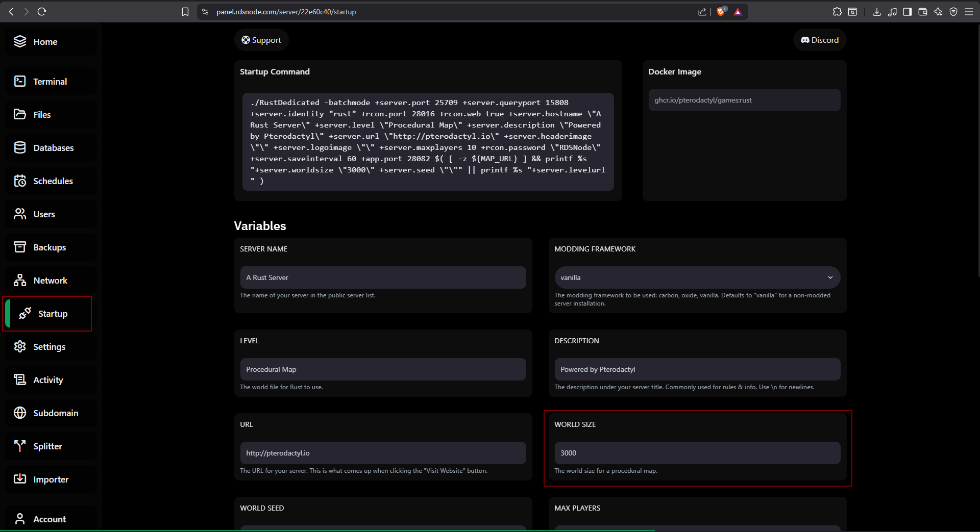
Task: Open the Terminal page
Action: pyautogui.click(x=50, y=82)
